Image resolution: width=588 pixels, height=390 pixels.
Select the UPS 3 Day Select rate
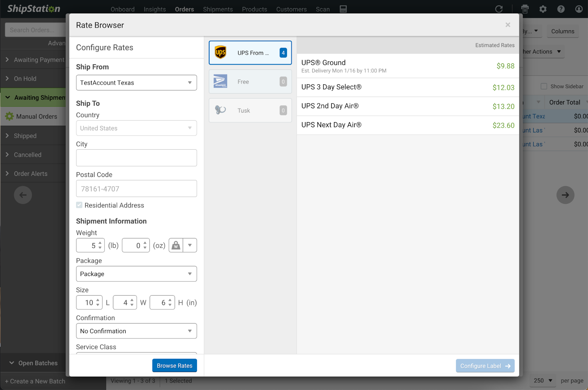[408, 87]
